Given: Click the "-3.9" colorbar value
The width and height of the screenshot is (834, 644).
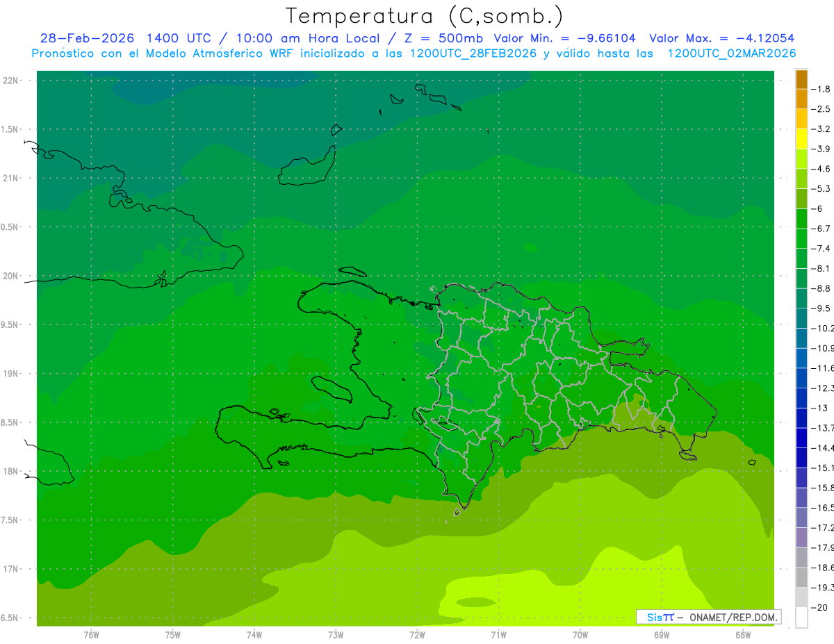Looking at the screenshot, I should [821, 149].
